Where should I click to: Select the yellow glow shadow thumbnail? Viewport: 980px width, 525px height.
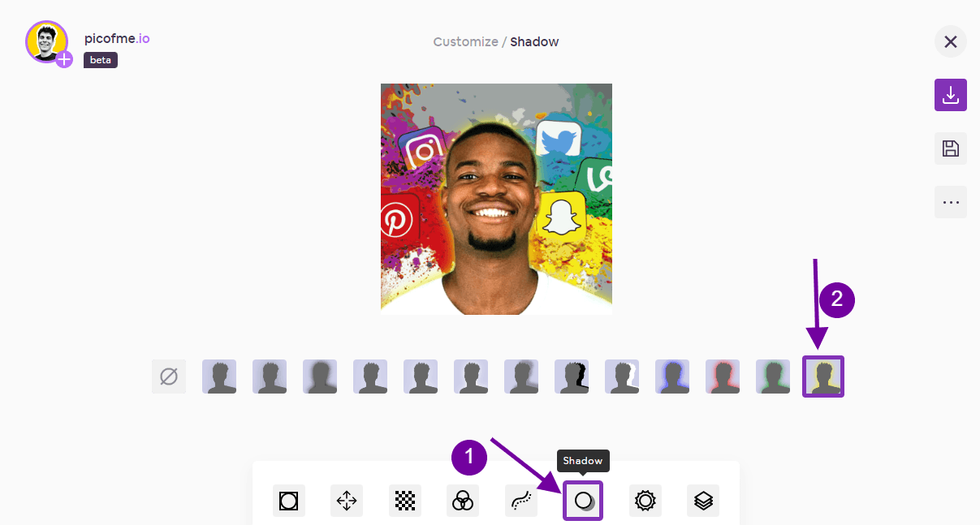(x=822, y=376)
